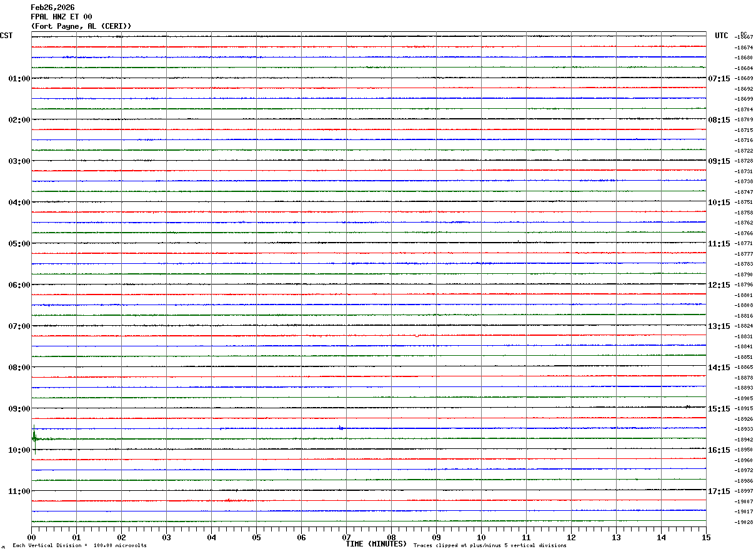
Task: Click the "17:15" UTC time label
Action: click(719, 491)
